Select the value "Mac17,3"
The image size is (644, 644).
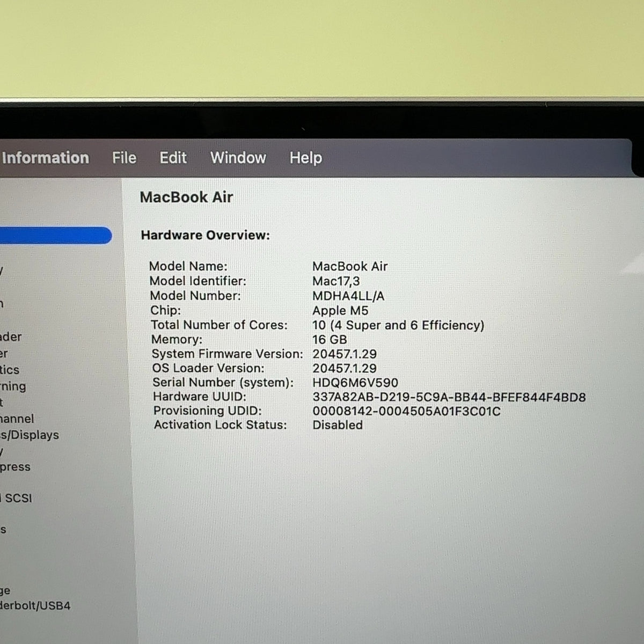click(x=336, y=281)
